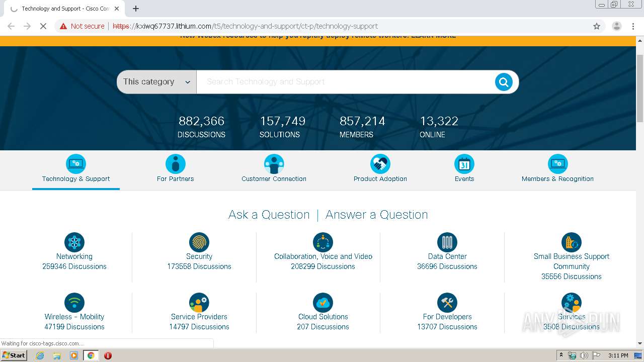Switch to the Customer Connection tab label
Viewport: 644px width, 362px height.
[274, 179]
